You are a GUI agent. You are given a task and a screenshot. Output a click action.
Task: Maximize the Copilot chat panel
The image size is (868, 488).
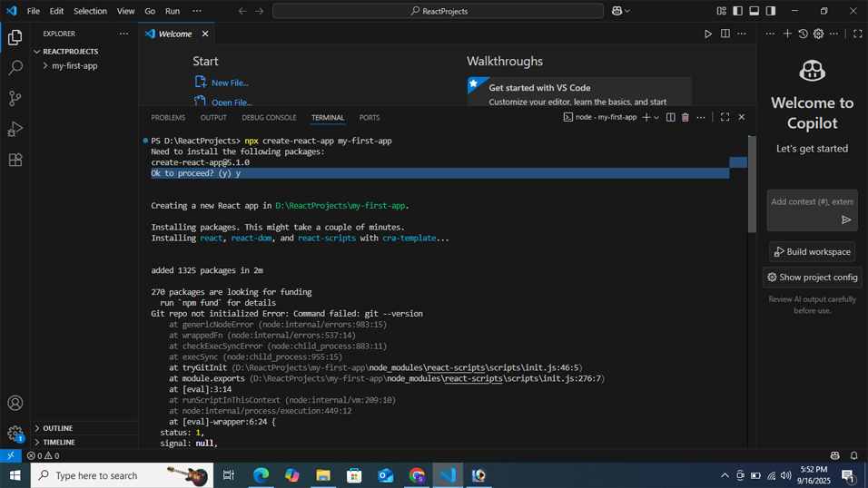click(x=857, y=34)
